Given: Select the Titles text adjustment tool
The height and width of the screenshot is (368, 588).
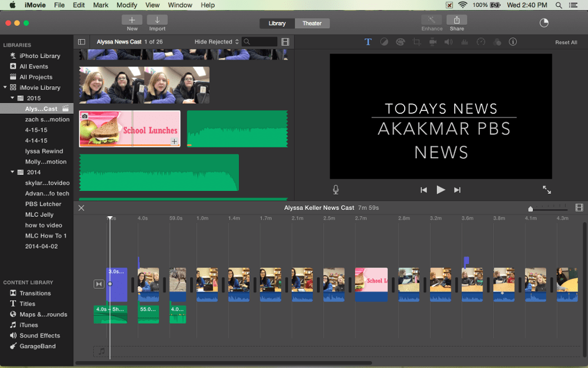Looking at the screenshot, I should pyautogui.click(x=368, y=41).
